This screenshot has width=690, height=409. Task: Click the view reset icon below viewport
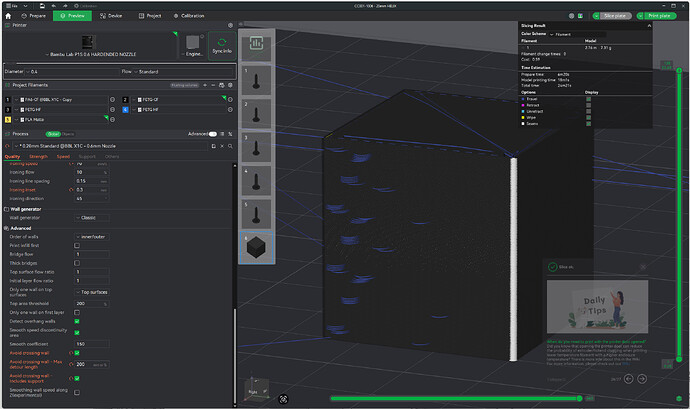(283, 399)
